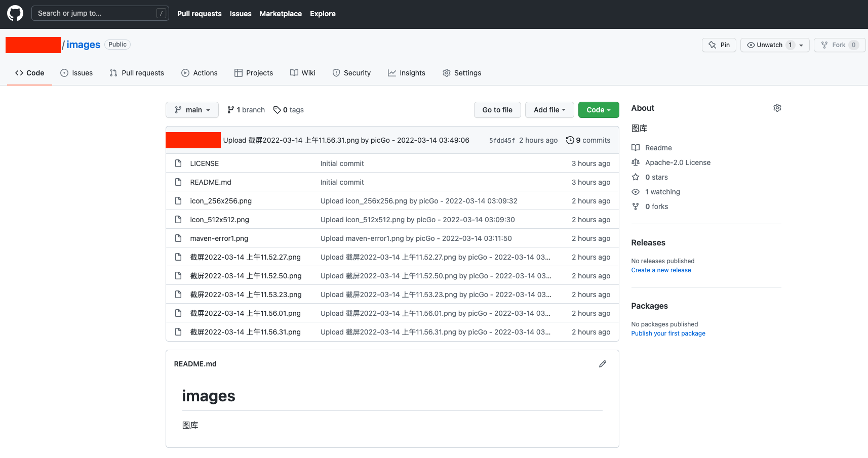Open Explore in the top navigation
The image size is (868, 458).
pos(323,14)
